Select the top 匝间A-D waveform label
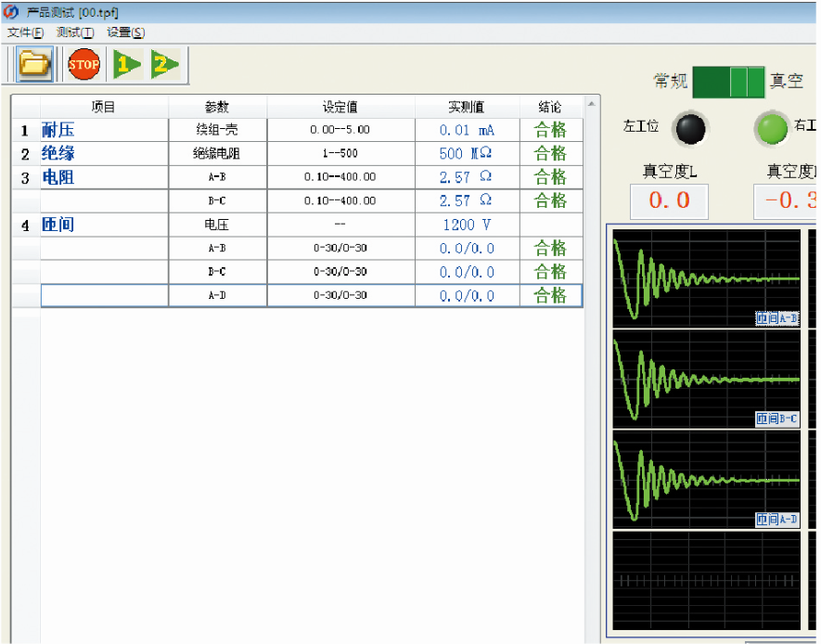 point(776,317)
